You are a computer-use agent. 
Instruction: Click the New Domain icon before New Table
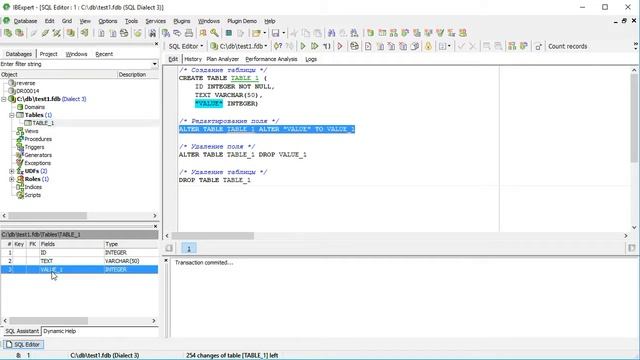point(370,33)
